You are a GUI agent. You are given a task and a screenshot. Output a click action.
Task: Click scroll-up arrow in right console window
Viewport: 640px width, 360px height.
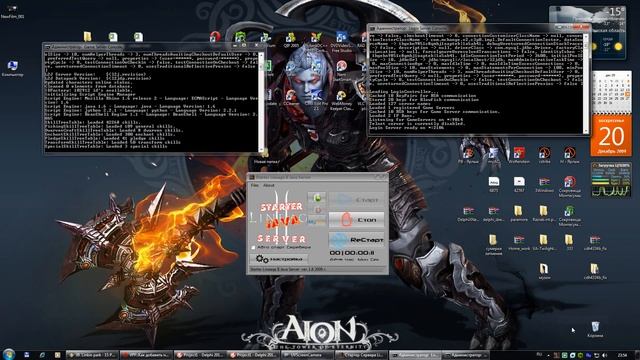click(x=586, y=36)
